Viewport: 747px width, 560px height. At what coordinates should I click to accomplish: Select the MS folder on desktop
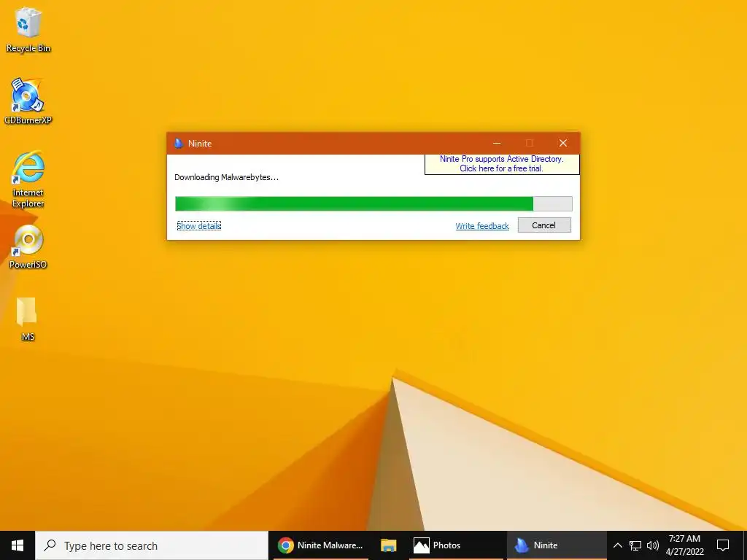pyautogui.click(x=28, y=319)
